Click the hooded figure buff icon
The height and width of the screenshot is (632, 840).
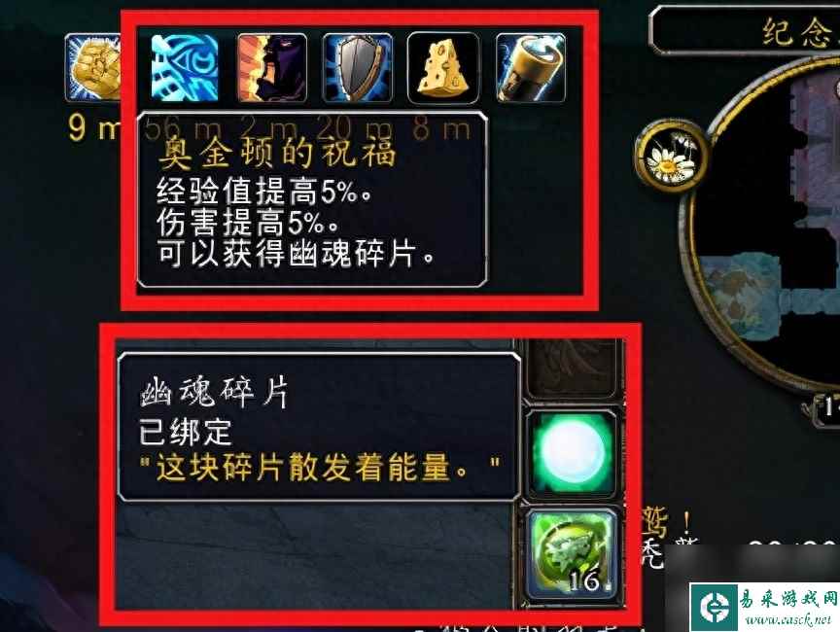coord(272,67)
